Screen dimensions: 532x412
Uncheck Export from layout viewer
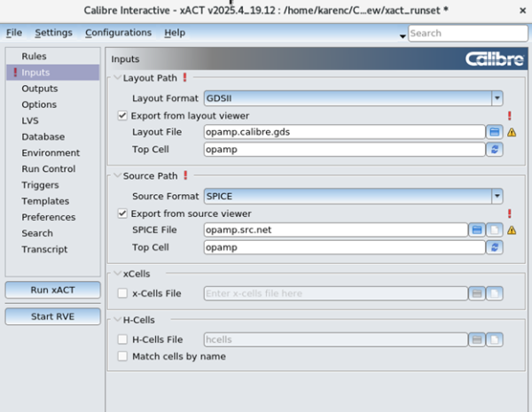122,116
